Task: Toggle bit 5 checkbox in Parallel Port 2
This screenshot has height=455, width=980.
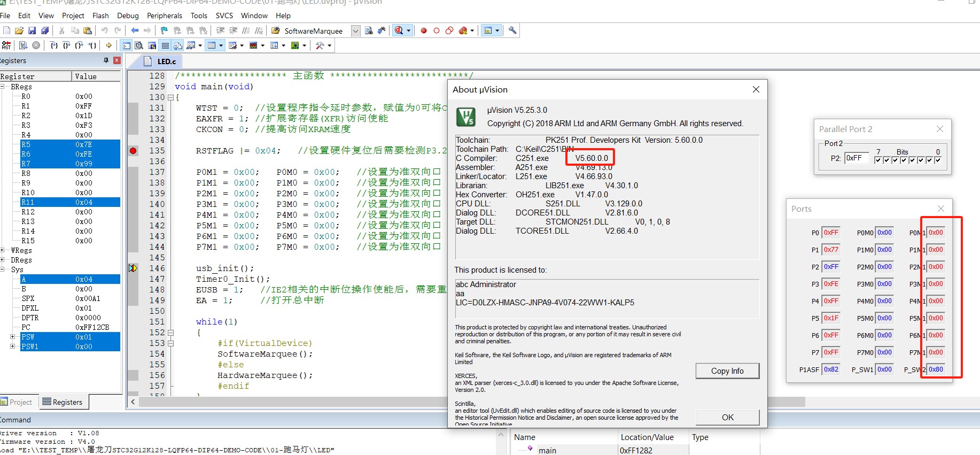Action: click(x=895, y=160)
